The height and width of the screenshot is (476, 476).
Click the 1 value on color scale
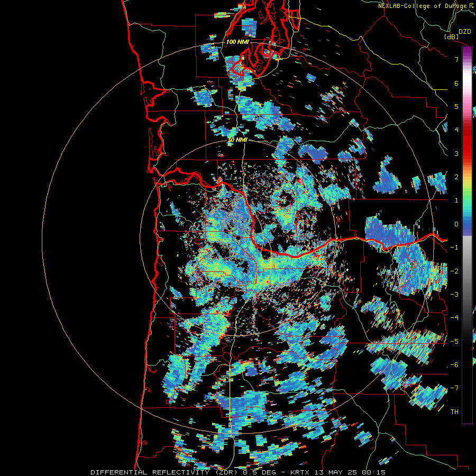click(x=456, y=200)
